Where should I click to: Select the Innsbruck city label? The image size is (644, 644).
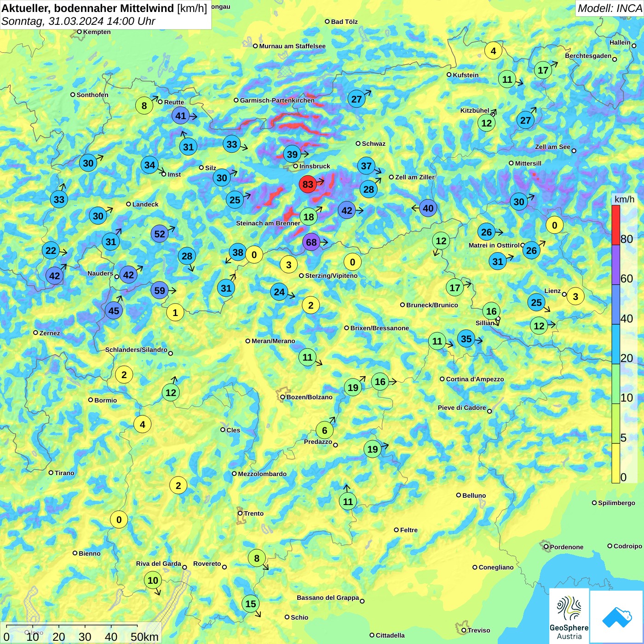pyautogui.click(x=315, y=166)
